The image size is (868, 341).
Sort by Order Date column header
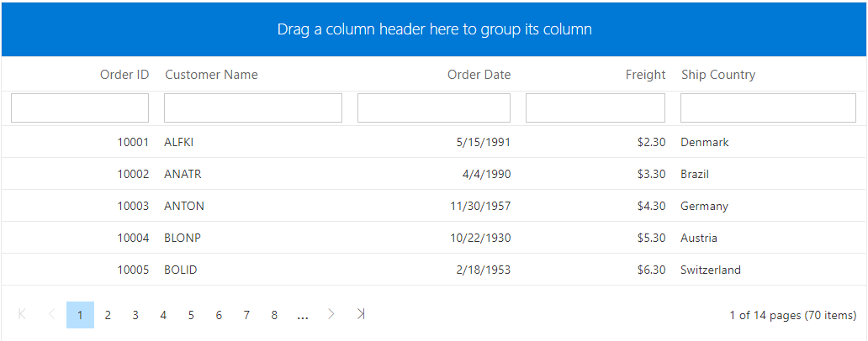(479, 75)
